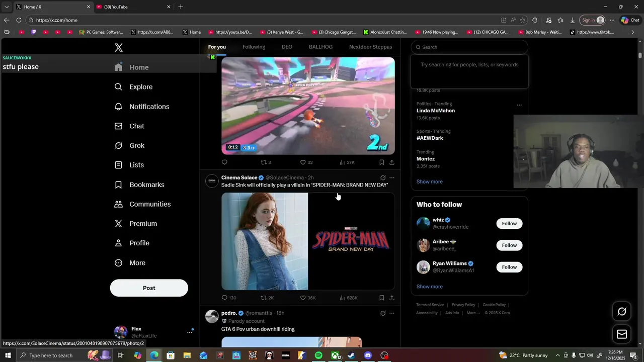644x362 pixels.
Task: Click the Privacy Policy footer link
Action: coord(463,305)
